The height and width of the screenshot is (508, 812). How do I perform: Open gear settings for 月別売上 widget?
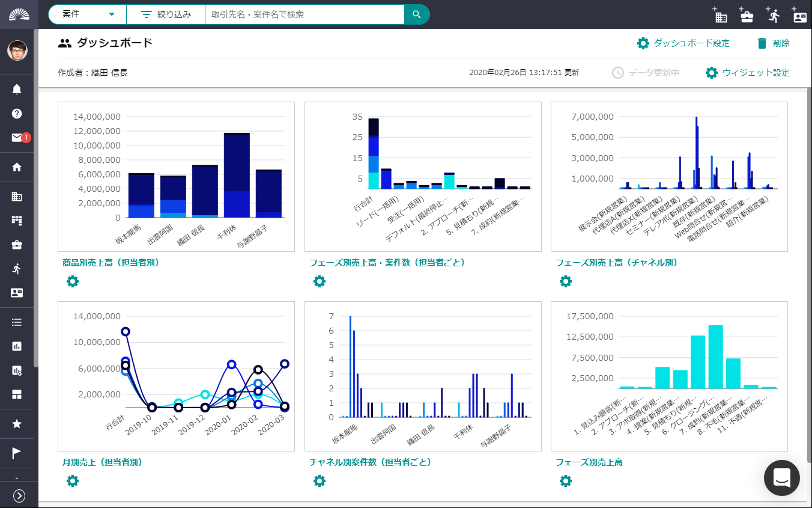coord(73,481)
